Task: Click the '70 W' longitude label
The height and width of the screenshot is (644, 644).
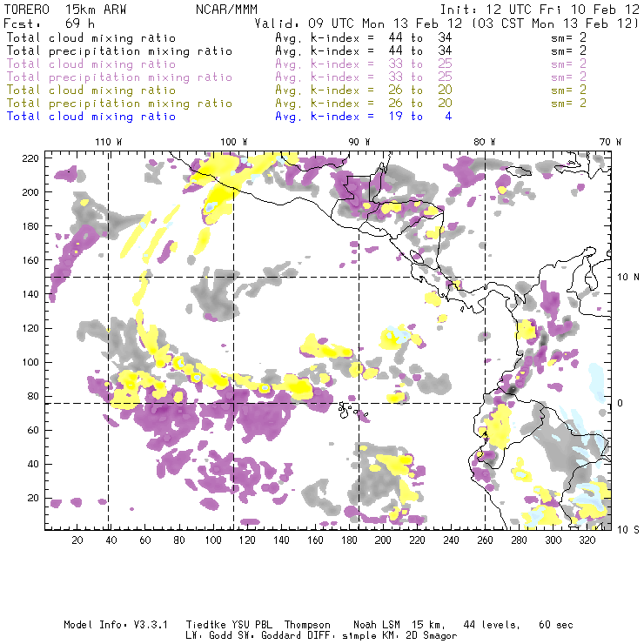Action: pos(610,142)
